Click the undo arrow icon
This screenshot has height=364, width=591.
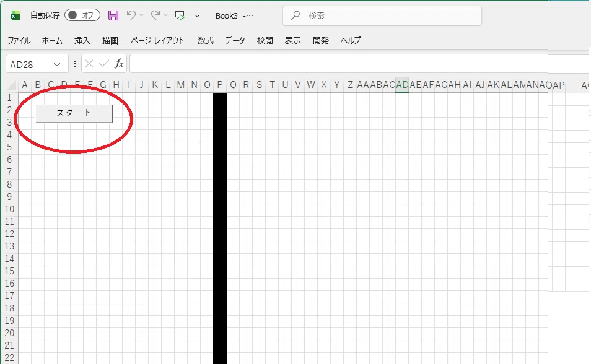tap(131, 15)
